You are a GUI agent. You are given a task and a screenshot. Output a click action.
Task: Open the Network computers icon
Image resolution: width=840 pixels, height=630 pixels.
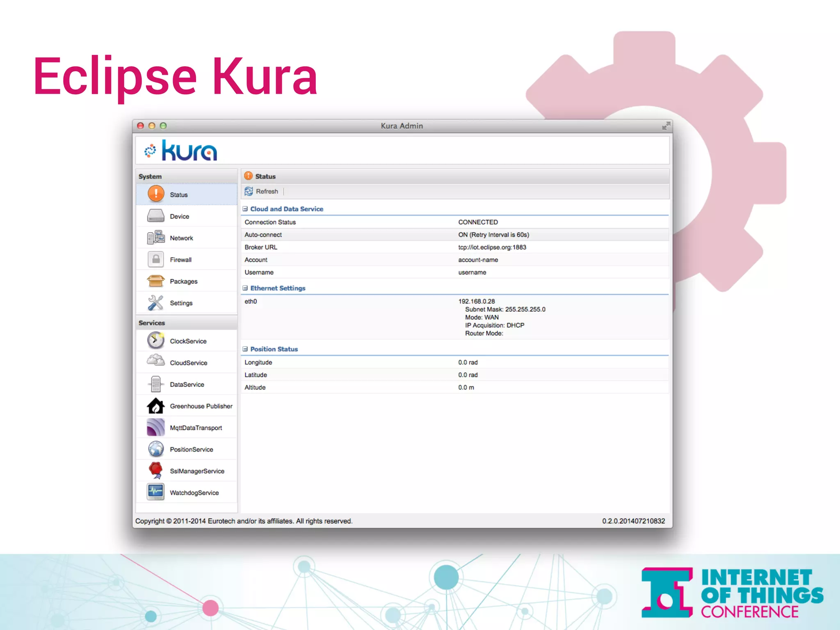point(156,238)
